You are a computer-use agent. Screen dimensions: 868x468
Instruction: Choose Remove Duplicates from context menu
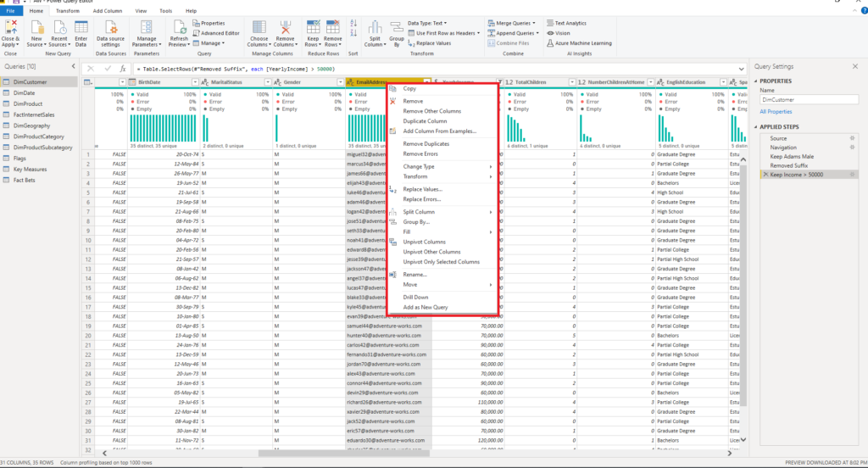[x=426, y=144]
